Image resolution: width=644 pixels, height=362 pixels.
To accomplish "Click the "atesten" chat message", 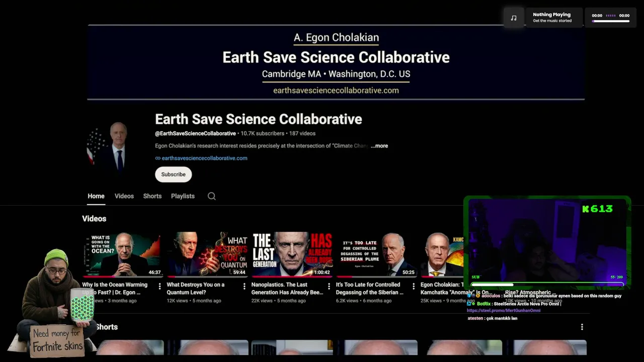I will (x=493, y=318).
